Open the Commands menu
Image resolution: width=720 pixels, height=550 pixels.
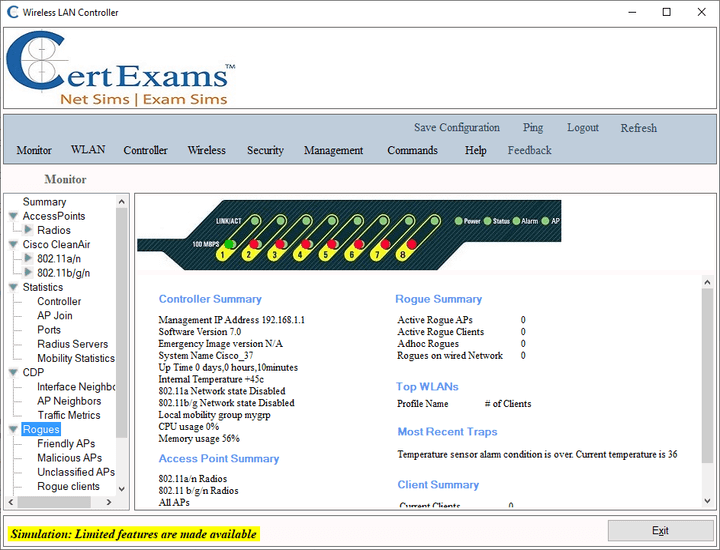(x=412, y=150)
